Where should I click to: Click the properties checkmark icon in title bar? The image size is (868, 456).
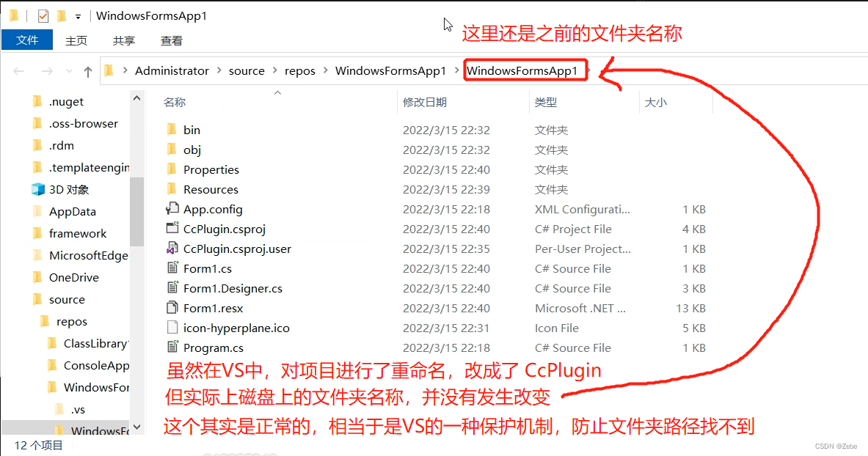[43, 16]
